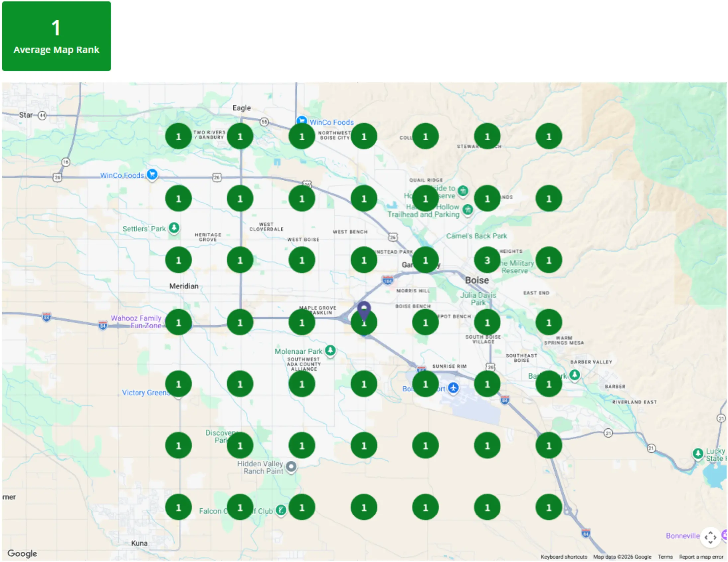Click the Settlers' Park tree icon
Image resolution: width=728 pixels, height=562 pixels.
(x=174, y=228)
